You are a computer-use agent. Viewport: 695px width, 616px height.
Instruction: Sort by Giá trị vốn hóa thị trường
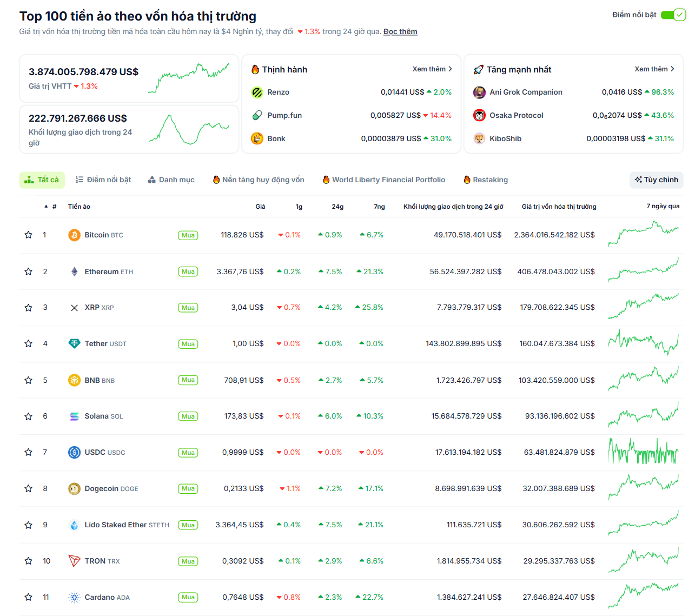(x=559, y=207)
